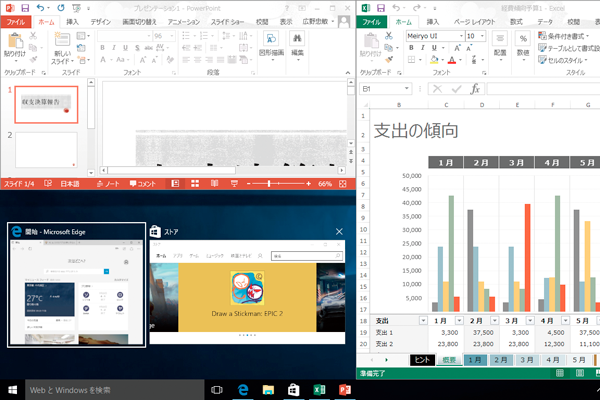
Task: Open 支出 column filter dropdown
Action: point(423,320)
